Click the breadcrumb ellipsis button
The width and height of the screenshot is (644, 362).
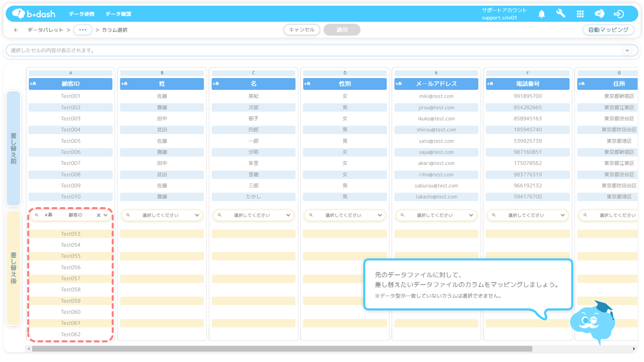(83, 30)
